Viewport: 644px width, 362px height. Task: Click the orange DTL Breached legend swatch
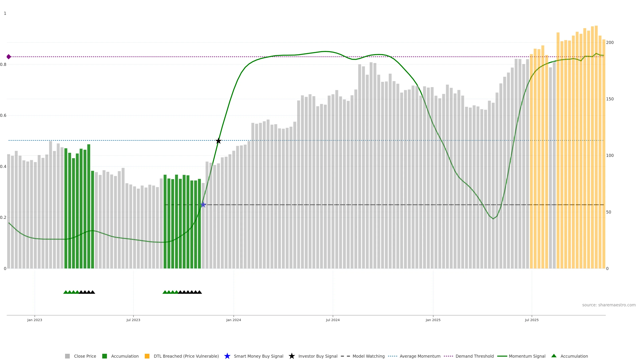(147, 356)
